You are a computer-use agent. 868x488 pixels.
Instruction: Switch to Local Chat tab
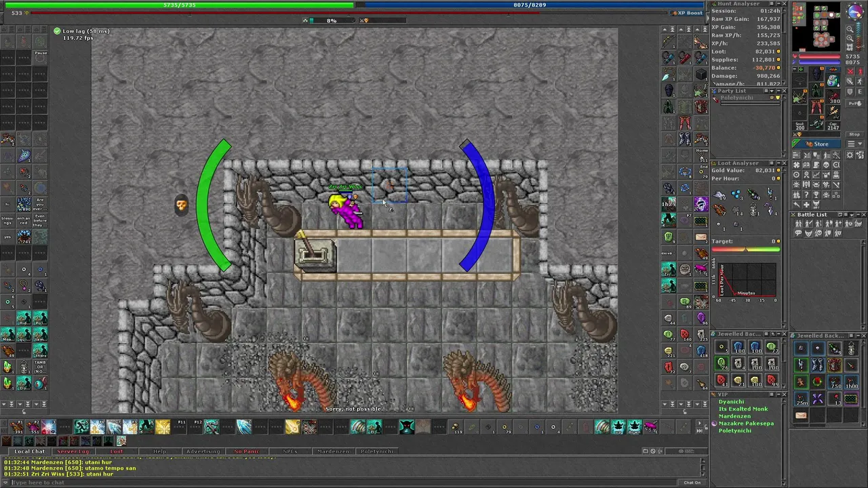(x=29, y=451)
